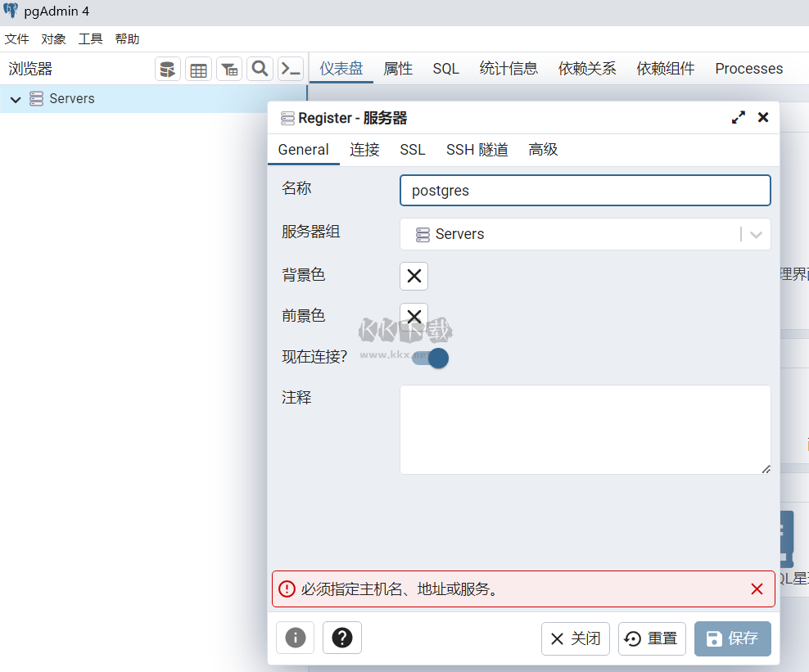Click the textarea resize handle corner
This screenshot has height=672, width=809.
coord(766,469)
